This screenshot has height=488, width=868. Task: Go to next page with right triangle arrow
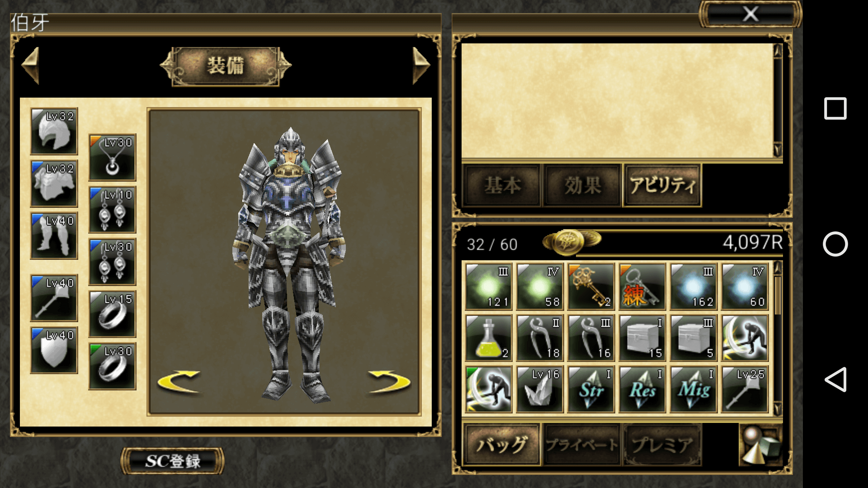[x=421, y=66]
